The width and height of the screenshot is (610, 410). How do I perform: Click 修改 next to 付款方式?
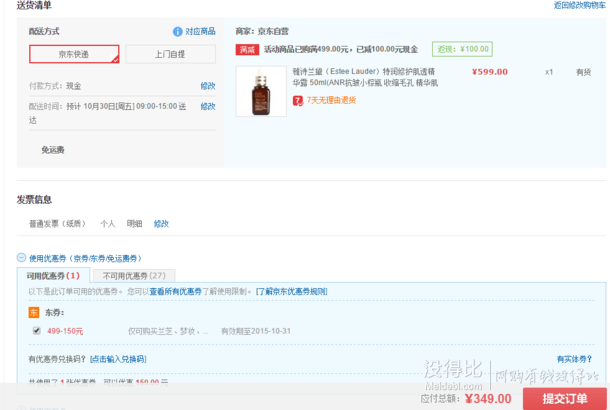coord(208,86)
